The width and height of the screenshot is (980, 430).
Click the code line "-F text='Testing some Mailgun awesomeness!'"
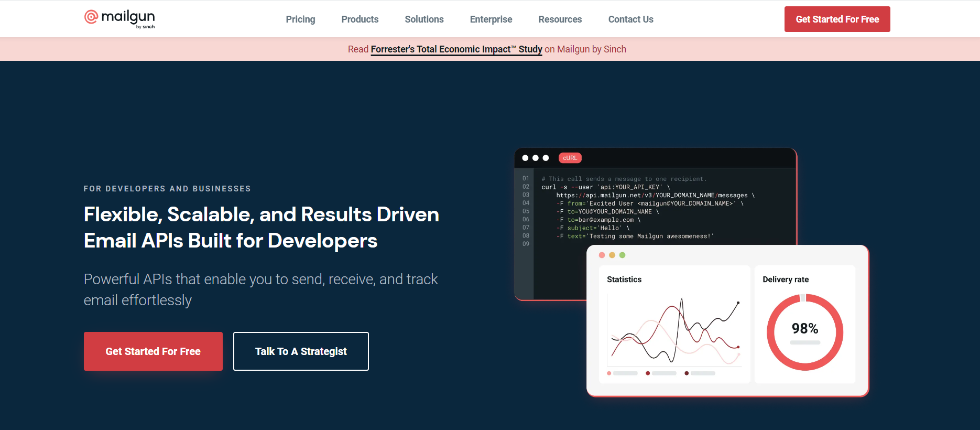635,236
